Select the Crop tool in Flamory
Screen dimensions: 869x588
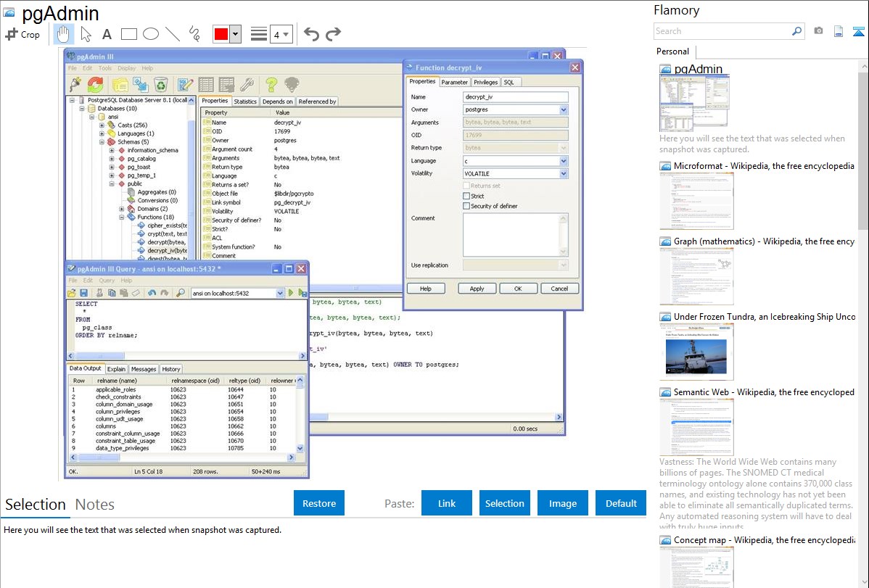(22, 34)
